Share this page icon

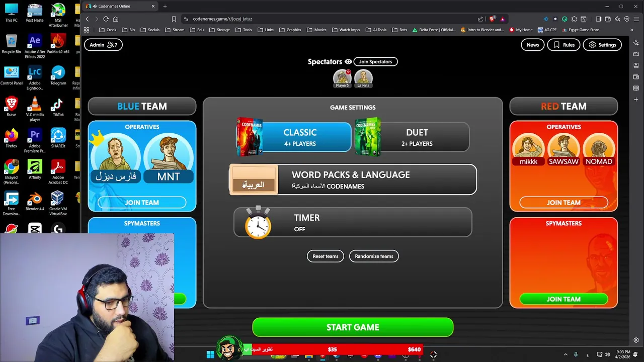[480, 19]
